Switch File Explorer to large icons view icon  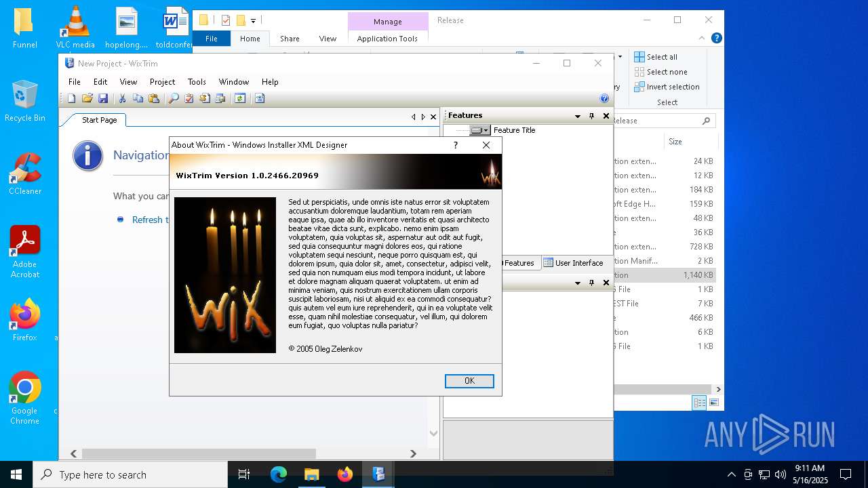713,403
